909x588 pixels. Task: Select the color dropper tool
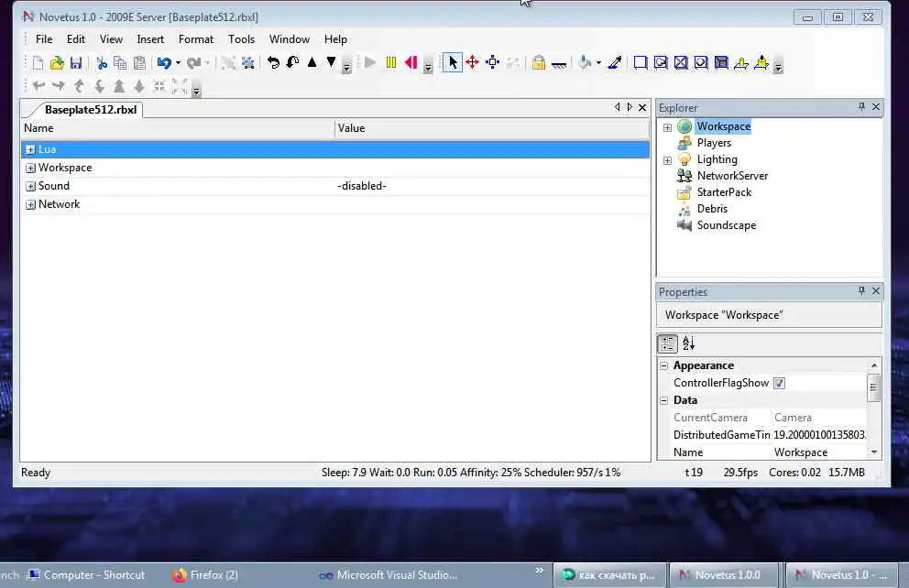(615, 62)
